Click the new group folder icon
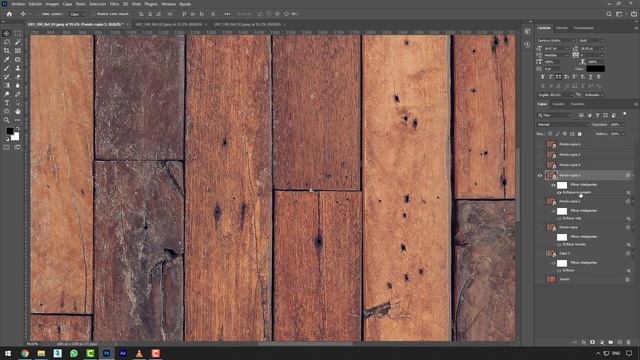The width and height of the screenshot is (640, 360). (x=611, y=342)
